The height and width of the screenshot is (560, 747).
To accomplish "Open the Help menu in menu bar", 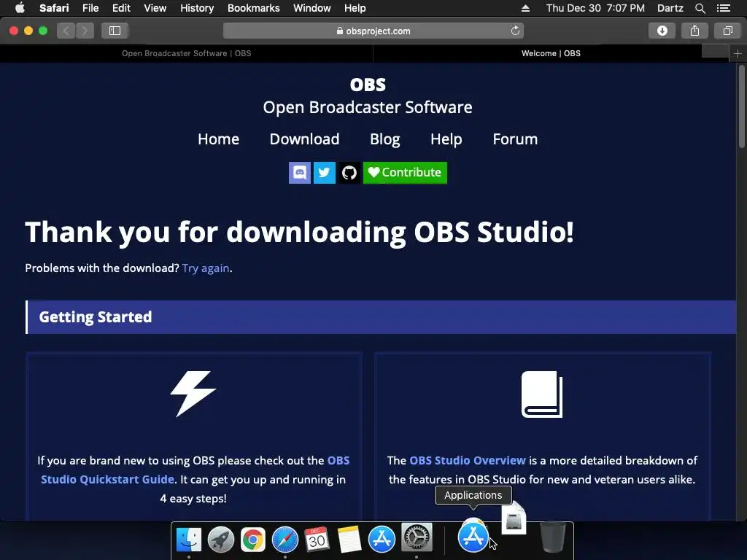I will tap(355, 8).
